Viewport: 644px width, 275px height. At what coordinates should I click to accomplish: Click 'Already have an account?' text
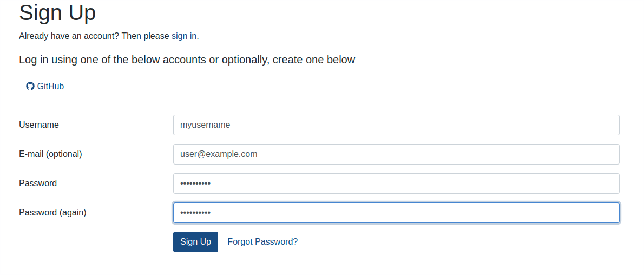click(x=69, y=36)
